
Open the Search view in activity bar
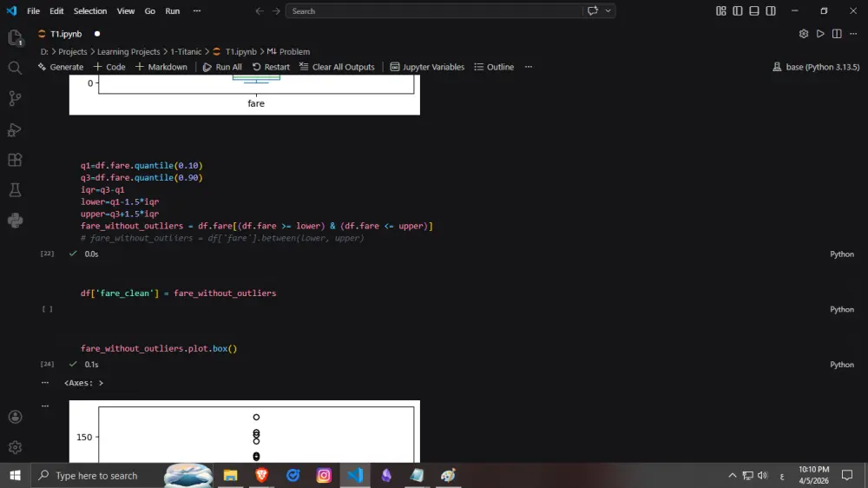coord(15,68)
